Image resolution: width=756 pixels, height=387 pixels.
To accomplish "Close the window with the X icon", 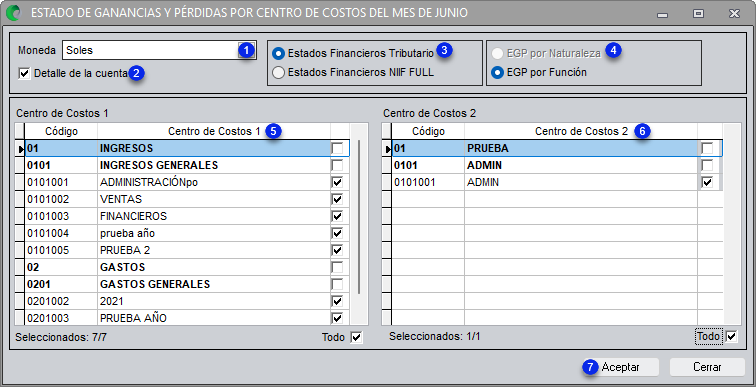I will [x=734, y=14].
